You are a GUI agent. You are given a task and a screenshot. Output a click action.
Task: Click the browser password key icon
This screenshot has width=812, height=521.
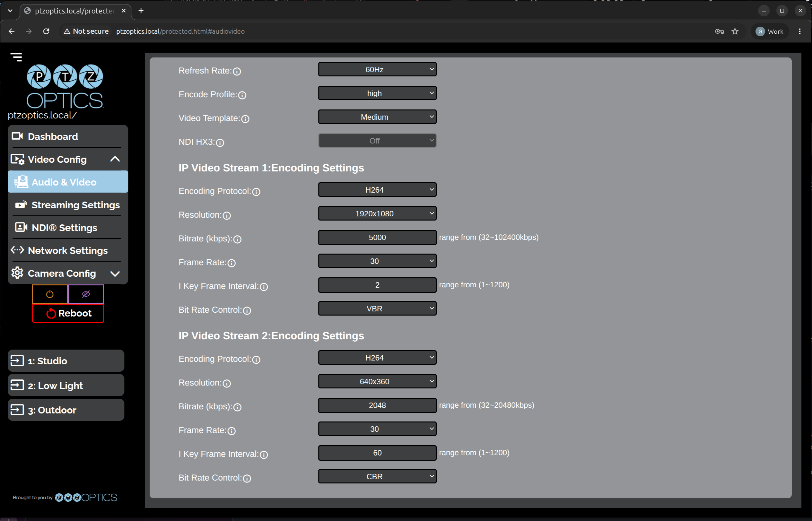point(719,31)
